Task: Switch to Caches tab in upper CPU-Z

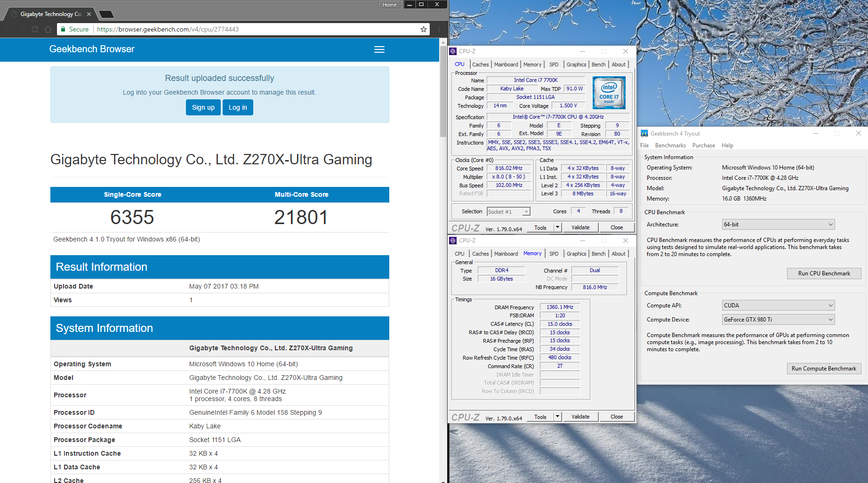Action: 480,64
